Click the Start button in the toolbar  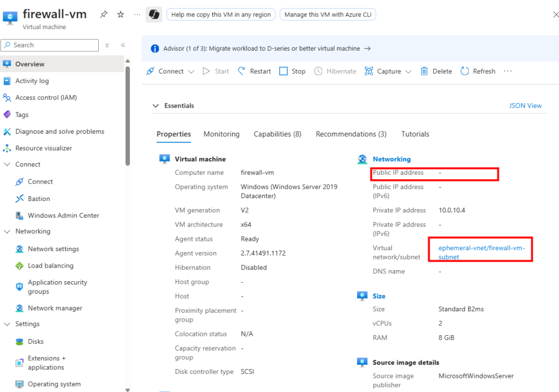(216, 71)
